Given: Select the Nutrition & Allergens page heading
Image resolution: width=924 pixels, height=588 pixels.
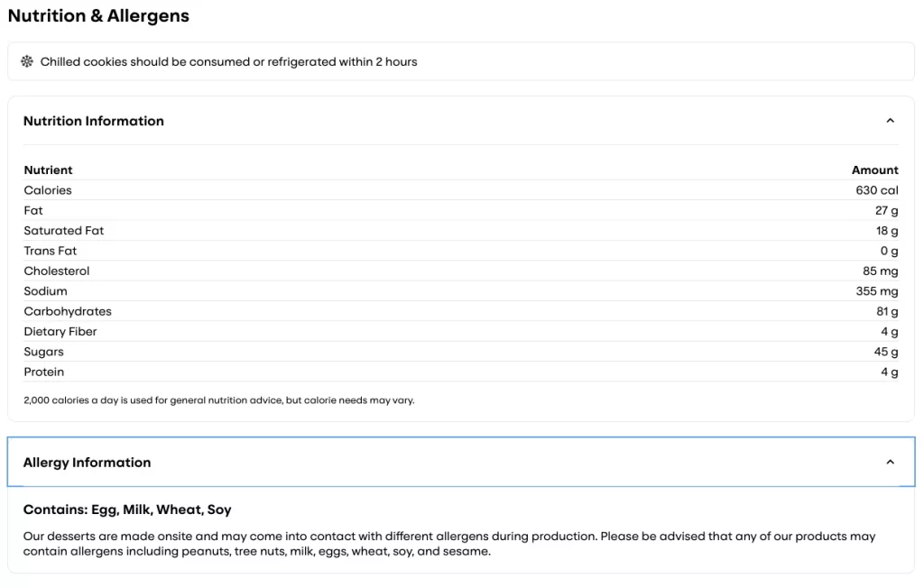Looking at the screenshot, I should 98,16.
